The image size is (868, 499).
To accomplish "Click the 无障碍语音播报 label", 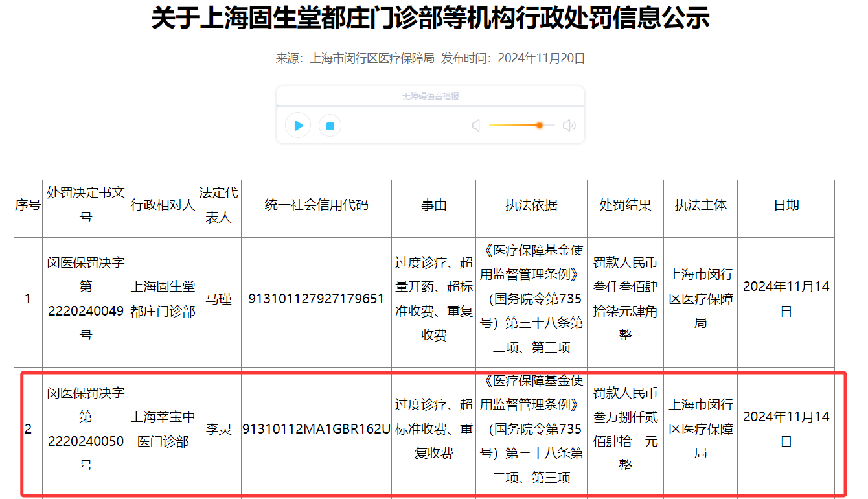I will click(x=430, y=96).
